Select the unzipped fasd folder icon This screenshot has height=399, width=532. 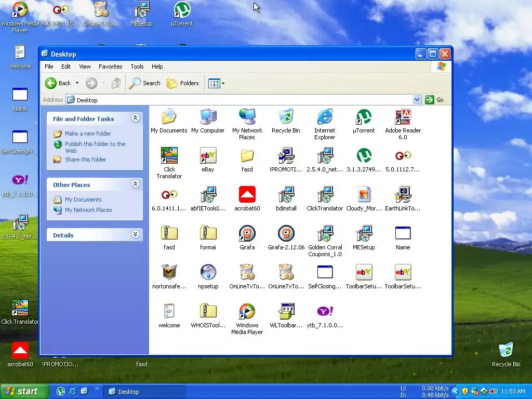point(247,156)
